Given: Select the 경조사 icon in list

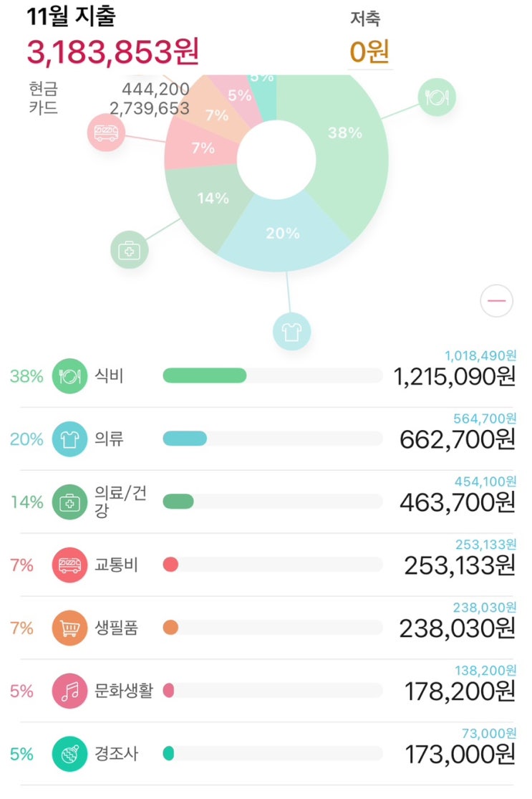Looking at the screenshot, I should pyautogui.click(x=69, y=754).
